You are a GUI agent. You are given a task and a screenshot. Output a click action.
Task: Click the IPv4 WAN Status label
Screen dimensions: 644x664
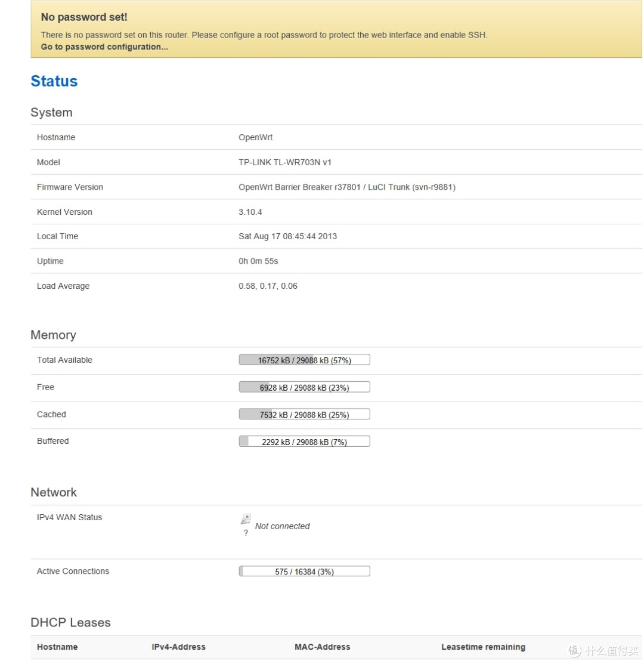point(69,517)
